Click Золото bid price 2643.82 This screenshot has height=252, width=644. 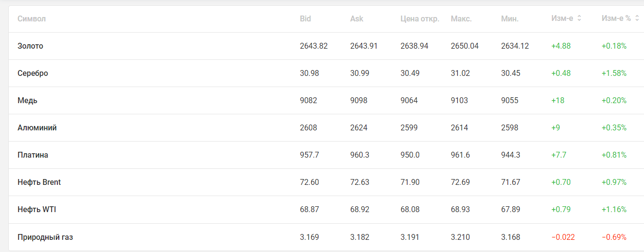(x=313, y=46)
